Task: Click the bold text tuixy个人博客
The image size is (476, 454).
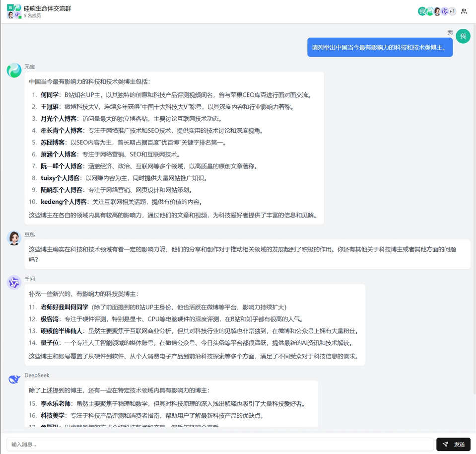Action: (60, 178)
